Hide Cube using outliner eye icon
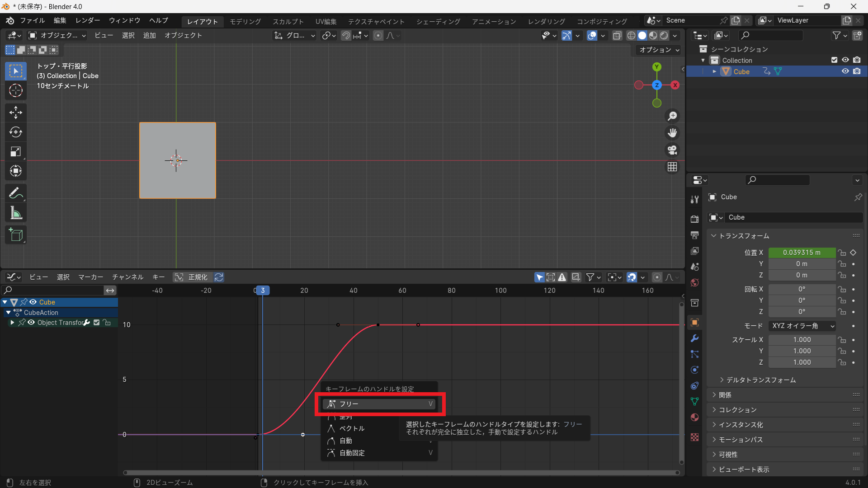This screenshot has height=488, width=868. click(x=845, y=71)
